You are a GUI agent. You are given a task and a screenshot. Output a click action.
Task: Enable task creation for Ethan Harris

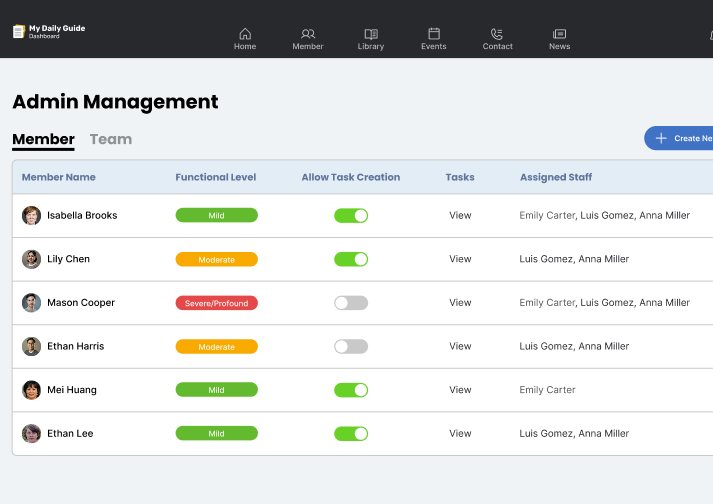click(x=351, y=347)
